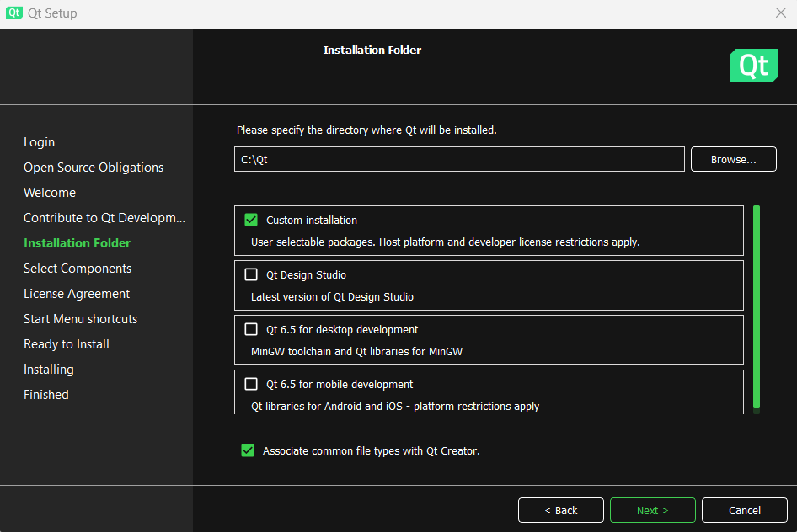This screenshot has height=532, width=797.
Task: Click the Qt icon in title bar
Action: click(x=13, y=13)
